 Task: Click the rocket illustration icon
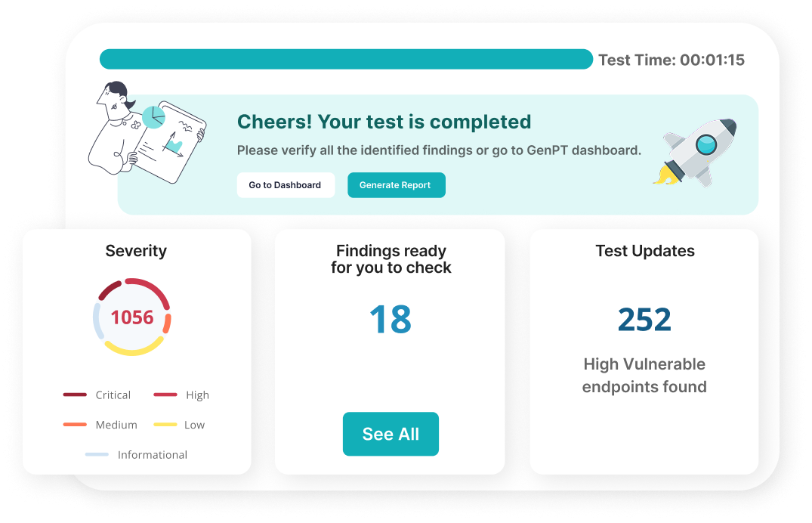pos(695,153)
